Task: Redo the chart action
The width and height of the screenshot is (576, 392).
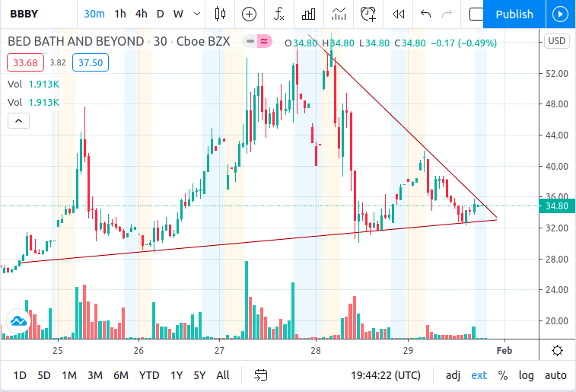Action: point(447,14)
